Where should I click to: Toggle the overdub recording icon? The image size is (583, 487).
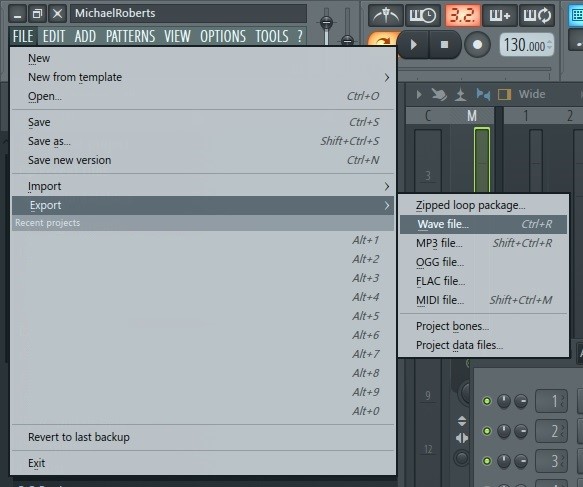[499, 16]
